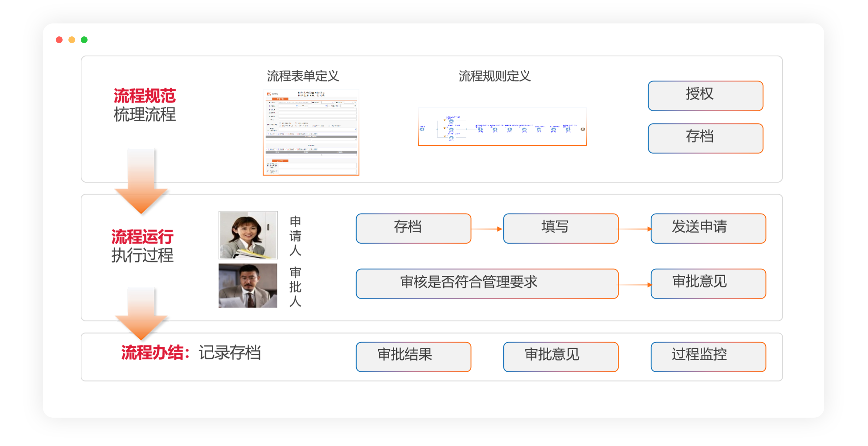868x446 pixels.
Task: Click the 存档 (Archive) box under 授权
Action: click(705, 138)
